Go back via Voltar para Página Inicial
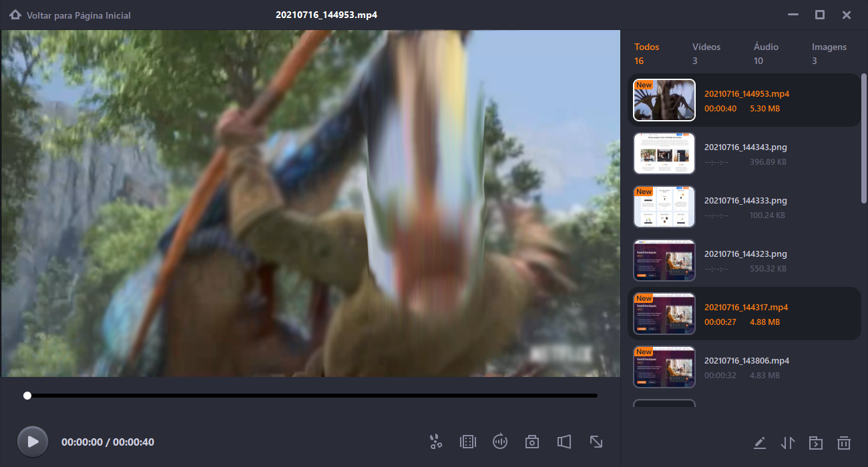The width and height of the screenshot is (868, 467). point(79,15)
